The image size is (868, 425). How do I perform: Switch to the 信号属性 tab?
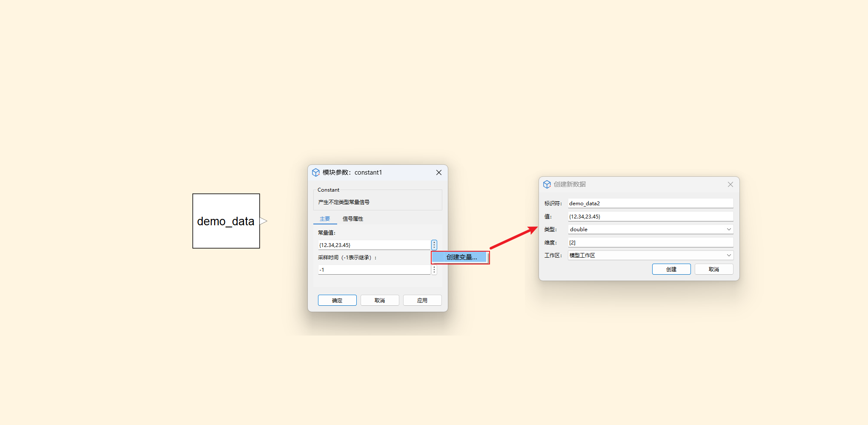click(352, 219)
